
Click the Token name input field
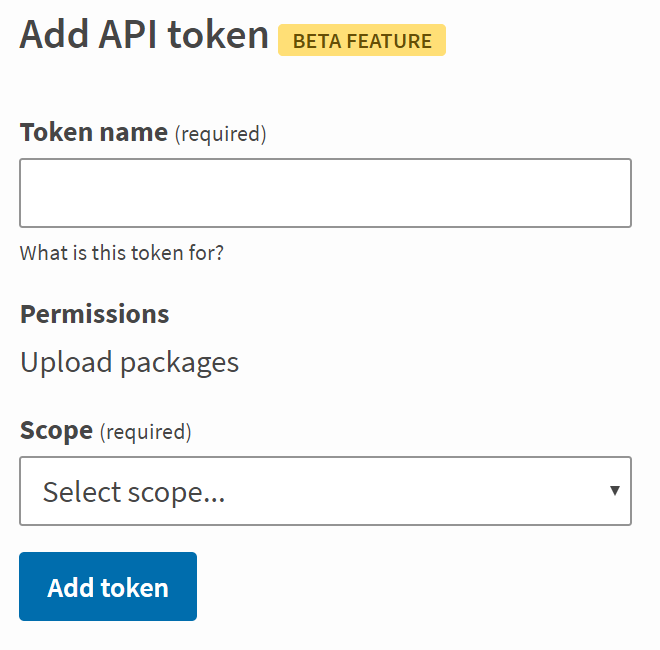coord(325,193)
